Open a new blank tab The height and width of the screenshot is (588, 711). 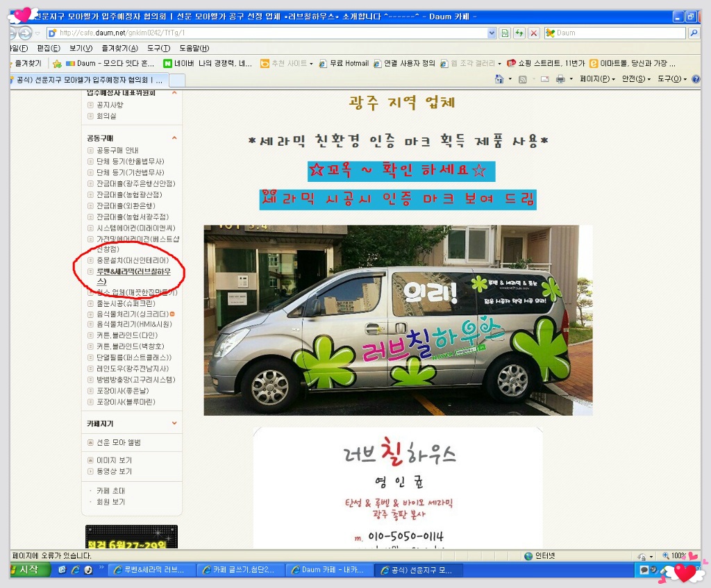177,81
